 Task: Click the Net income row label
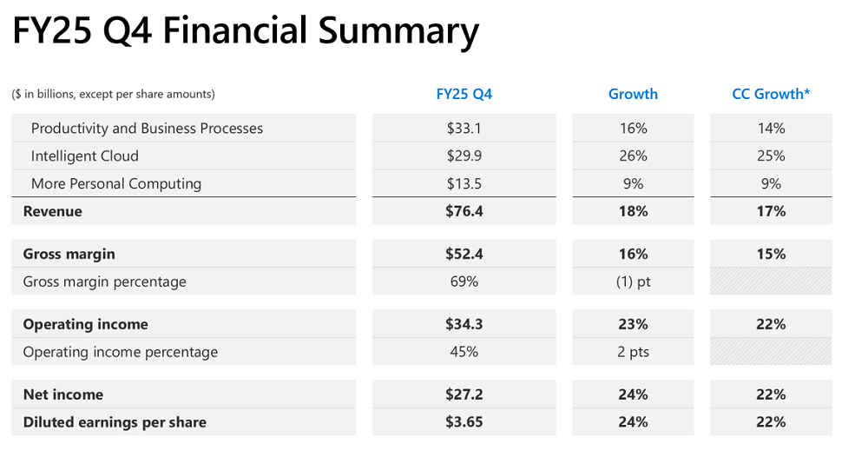tap(63, 395)
